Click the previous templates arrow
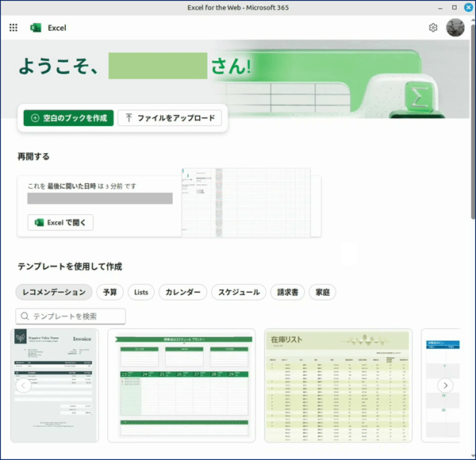Image resolution: width=476 pixels, height=460 pixels. point(23,385)
